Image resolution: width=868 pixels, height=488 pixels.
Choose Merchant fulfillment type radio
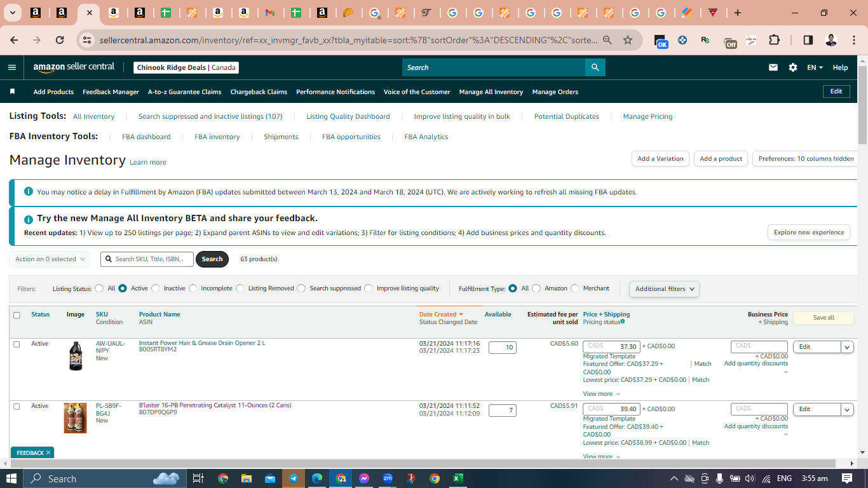[x=575, y=288]
